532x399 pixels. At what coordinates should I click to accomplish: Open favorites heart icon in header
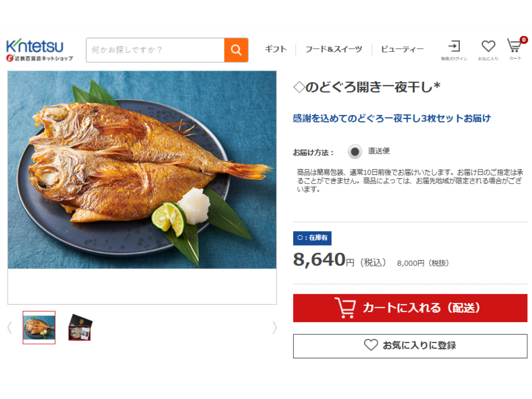tap(488, 46)
